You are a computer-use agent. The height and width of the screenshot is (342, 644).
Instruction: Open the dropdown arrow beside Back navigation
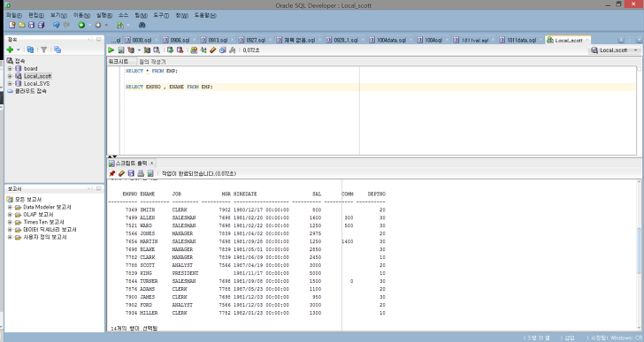point(89,25)
